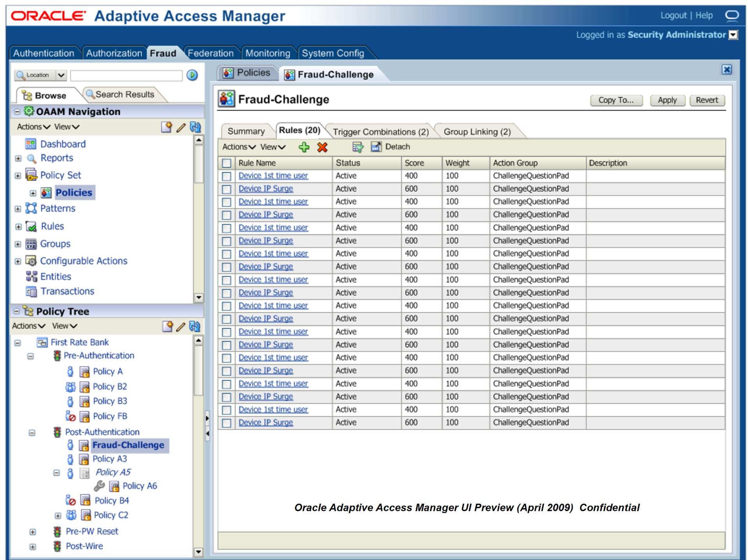Screen dimensions: 748x560
Task: Click the Patterns icon in navigation
Action: tap(31, 208)
